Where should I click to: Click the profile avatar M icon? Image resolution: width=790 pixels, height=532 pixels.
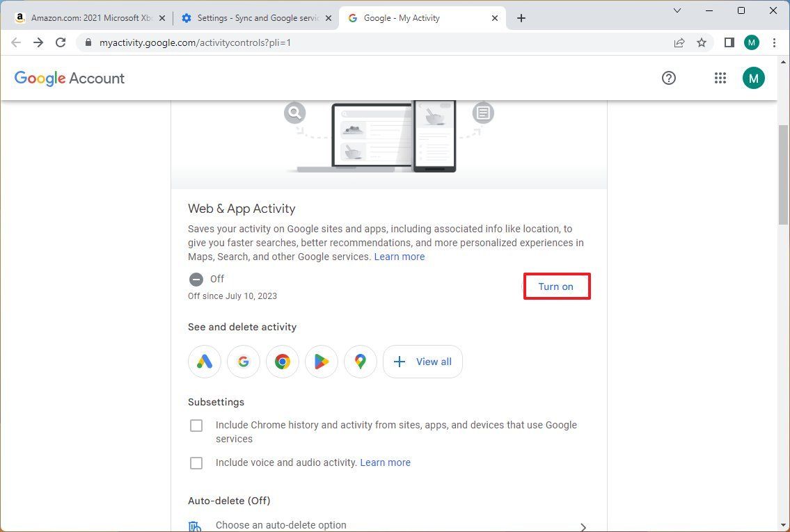pos(754,78)
